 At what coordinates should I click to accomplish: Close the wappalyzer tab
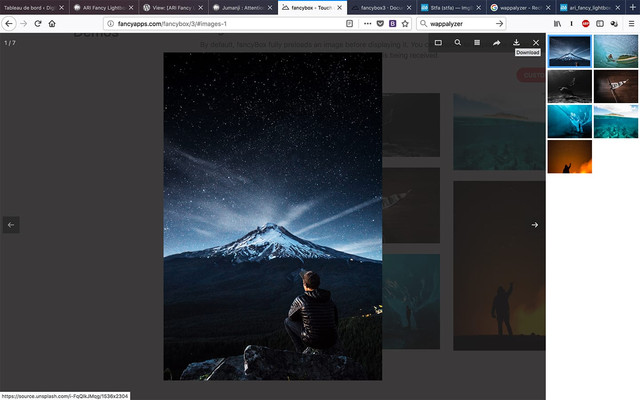(x=548, y=7)
